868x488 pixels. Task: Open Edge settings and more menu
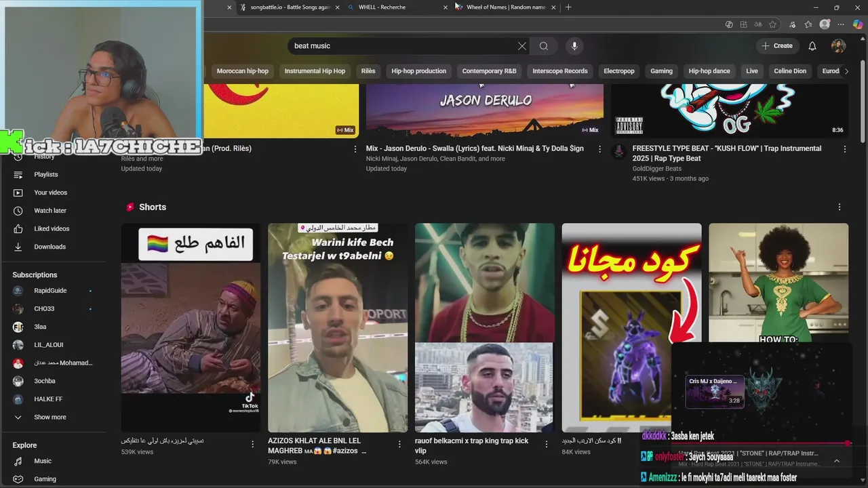click(x=841, y=24)
